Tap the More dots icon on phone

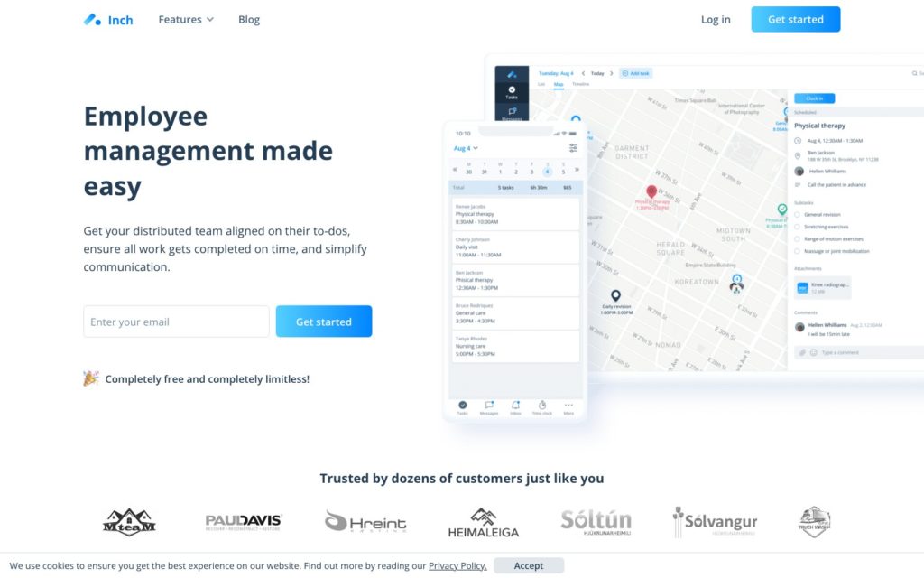[x=568, y=407]
